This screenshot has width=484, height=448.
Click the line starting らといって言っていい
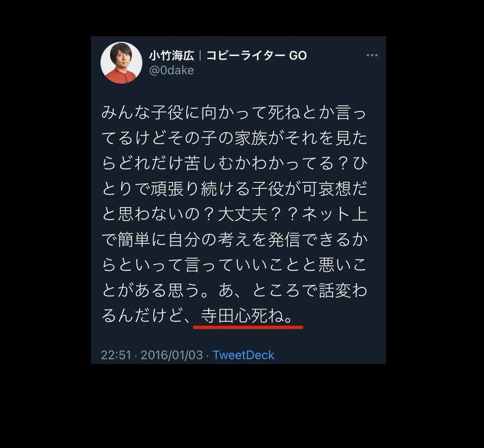(235, 265)
